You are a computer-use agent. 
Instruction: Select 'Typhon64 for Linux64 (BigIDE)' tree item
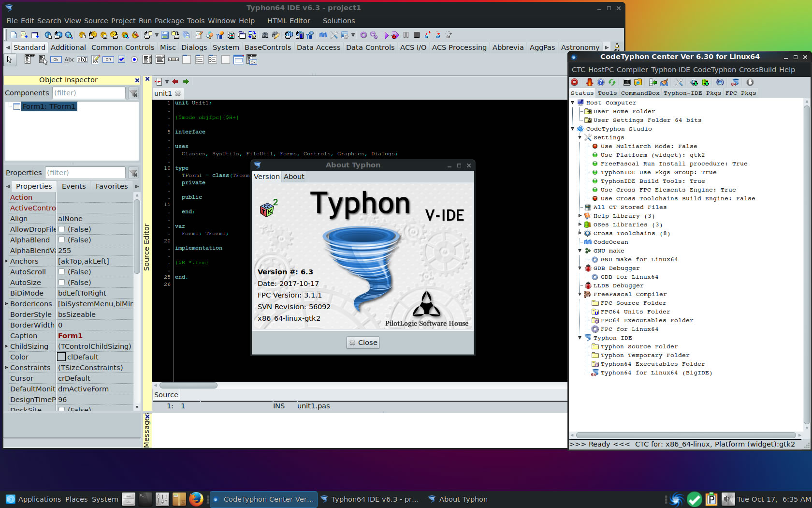pos(656,373)
